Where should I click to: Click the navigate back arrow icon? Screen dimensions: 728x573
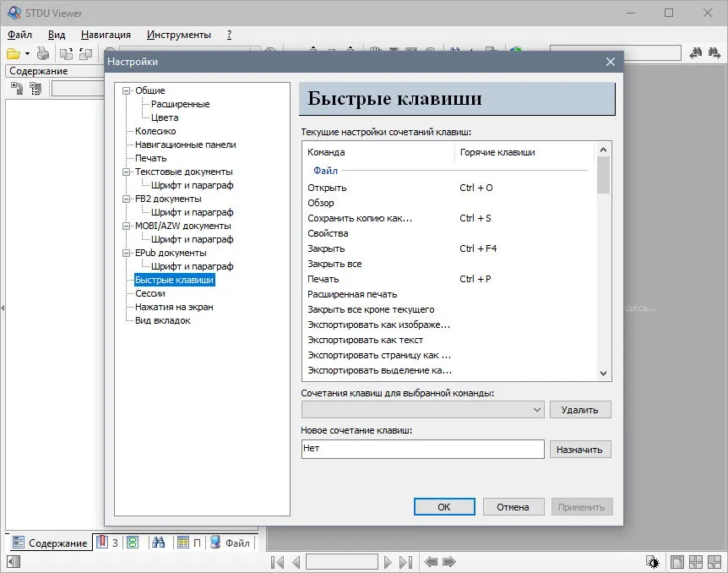(431, 562)
